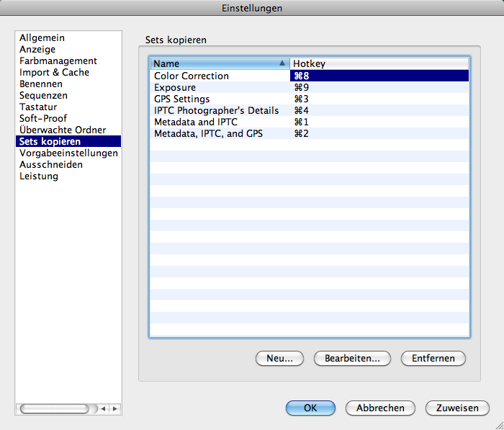Click the sort arrow in Name column header
The height and width of the screenshot is (430, 504).
pyautogui.click(x=282, y=63)
